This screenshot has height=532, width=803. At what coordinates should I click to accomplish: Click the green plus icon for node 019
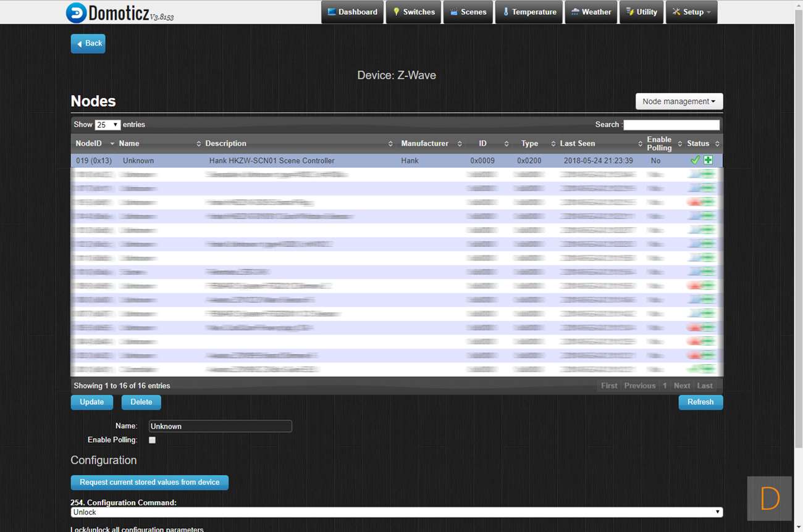pyautogui.click(x=708, y=160)
